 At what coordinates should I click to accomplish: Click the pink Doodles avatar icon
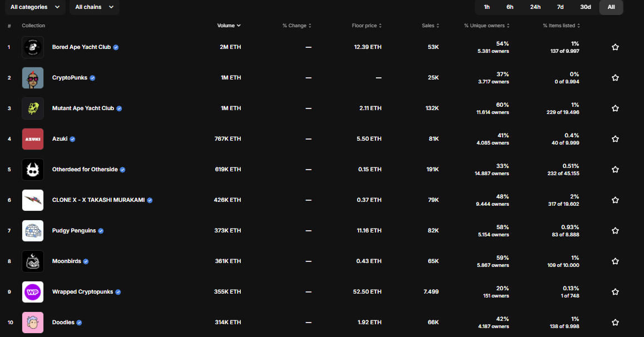[x=32, y=323]
